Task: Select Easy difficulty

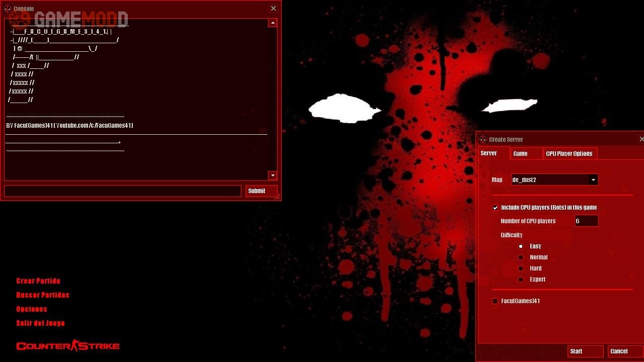Action: pyautogui.click(x=521, y=246)
